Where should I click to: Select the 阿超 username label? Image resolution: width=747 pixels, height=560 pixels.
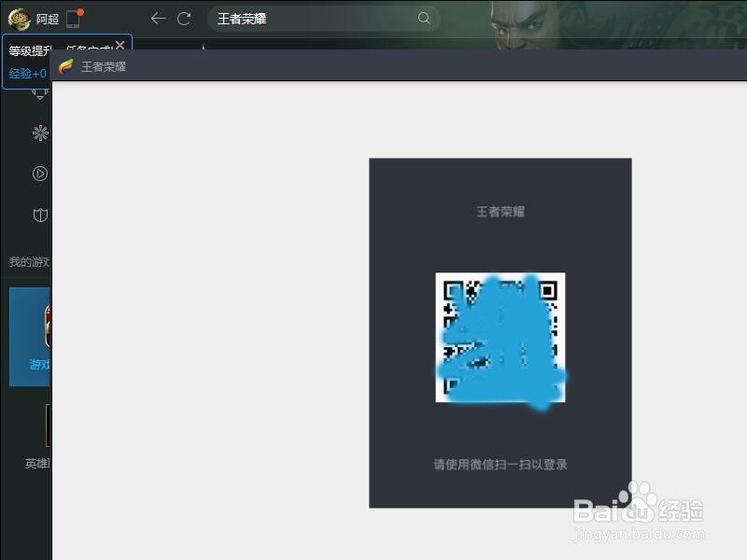click(x=48, y=19)
